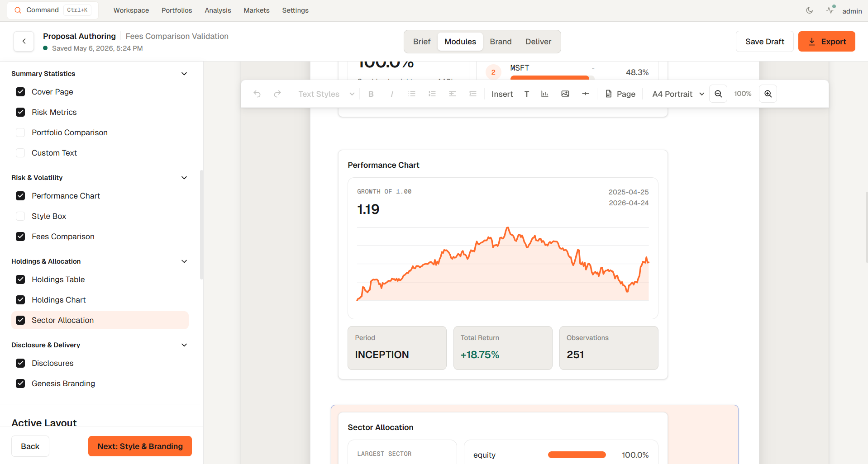868x464 pixels.
Task: Uncheck the Fees Comparison module
Action: pyautogui.click(x=20, y=237)
